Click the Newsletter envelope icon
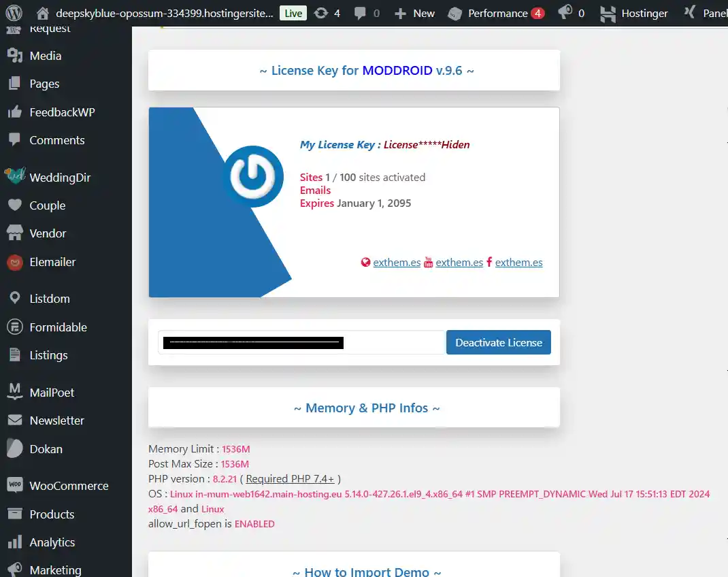This screenshot has width=728, height=577. coord(15,420)
